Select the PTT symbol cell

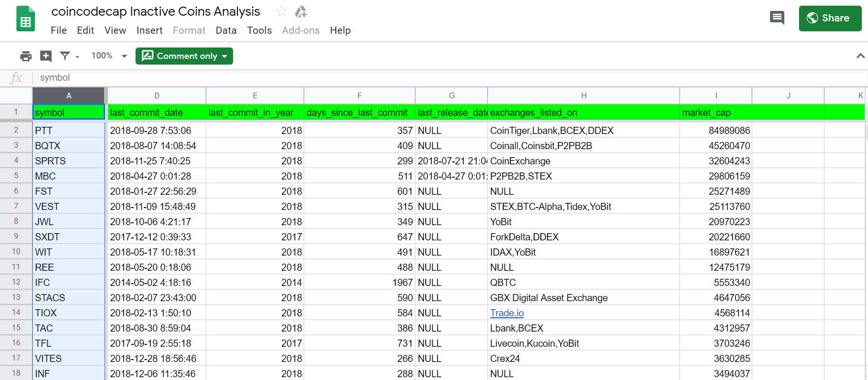point(68,130)
